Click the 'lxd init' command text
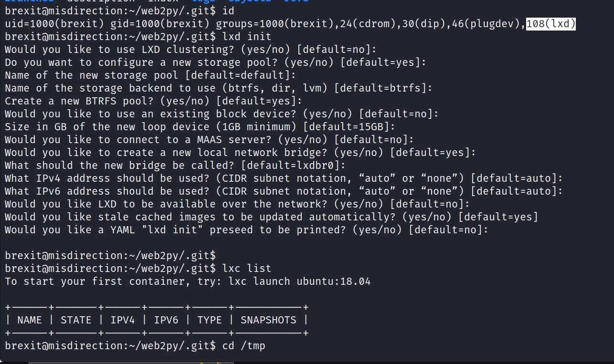614x364 pixels. point(246,36)
